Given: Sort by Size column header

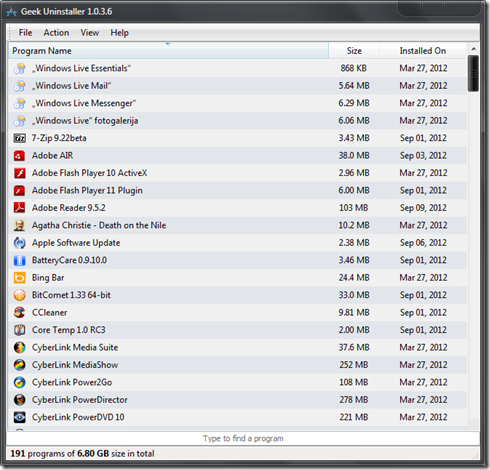Looking at the screenshot, I should (x=354, y=51).
